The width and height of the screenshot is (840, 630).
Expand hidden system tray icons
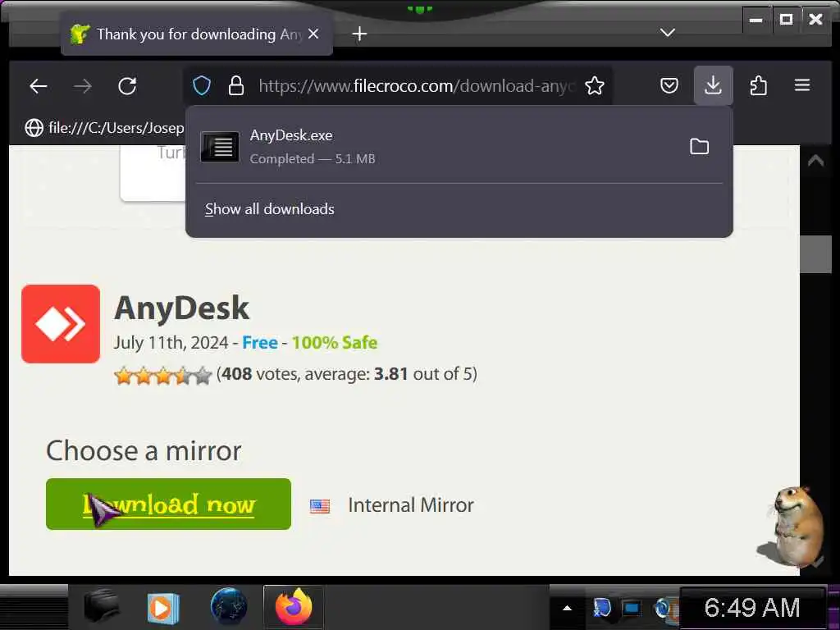pyautogui.click(x=567, y=608)
